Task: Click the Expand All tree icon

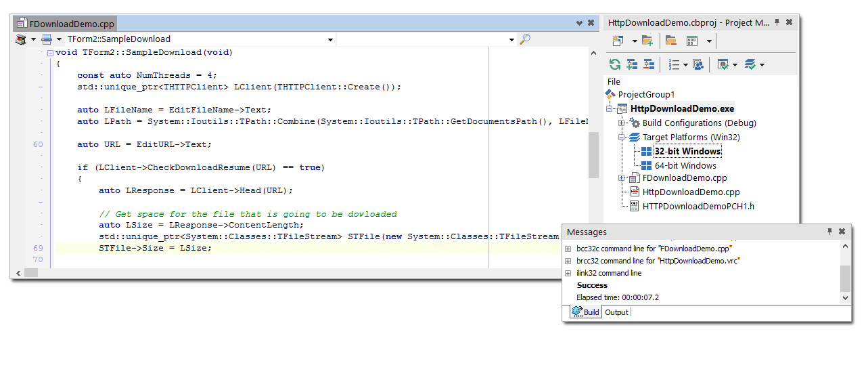Action: point(632,64)
